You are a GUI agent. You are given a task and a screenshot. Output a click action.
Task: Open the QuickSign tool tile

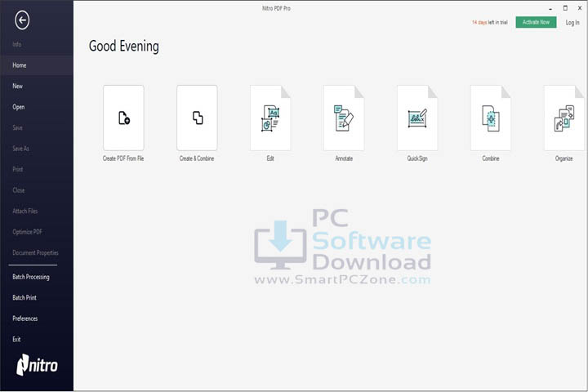(x=417, y=118)
